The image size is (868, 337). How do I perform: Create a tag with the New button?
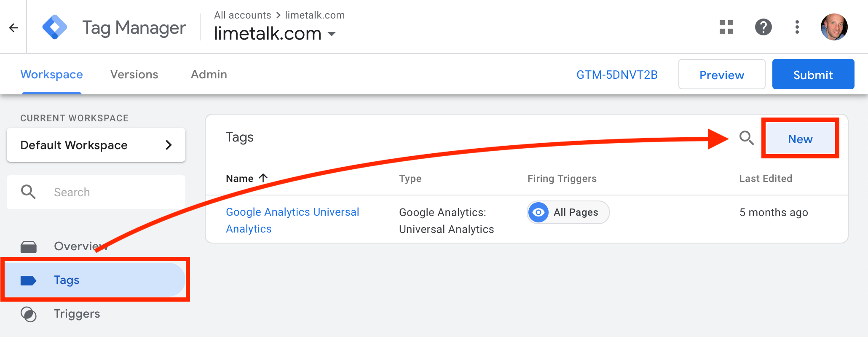pyautogui.click(x=800, y=139)
